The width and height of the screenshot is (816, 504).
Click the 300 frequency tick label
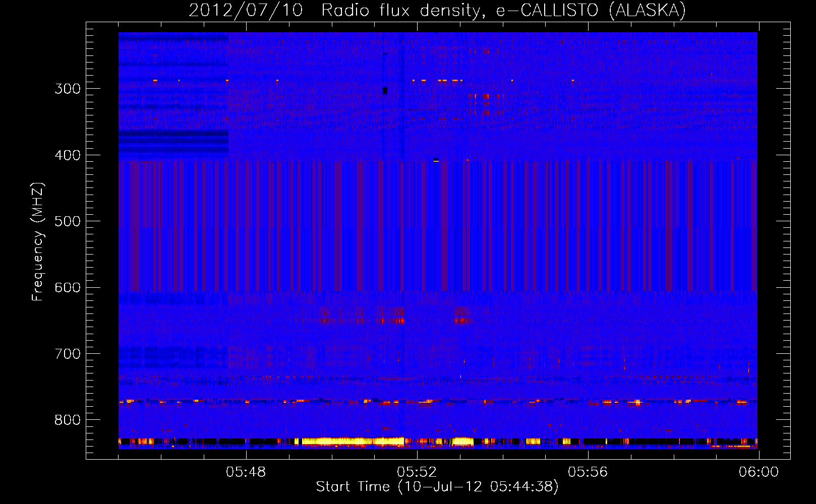tap(68, 89)
